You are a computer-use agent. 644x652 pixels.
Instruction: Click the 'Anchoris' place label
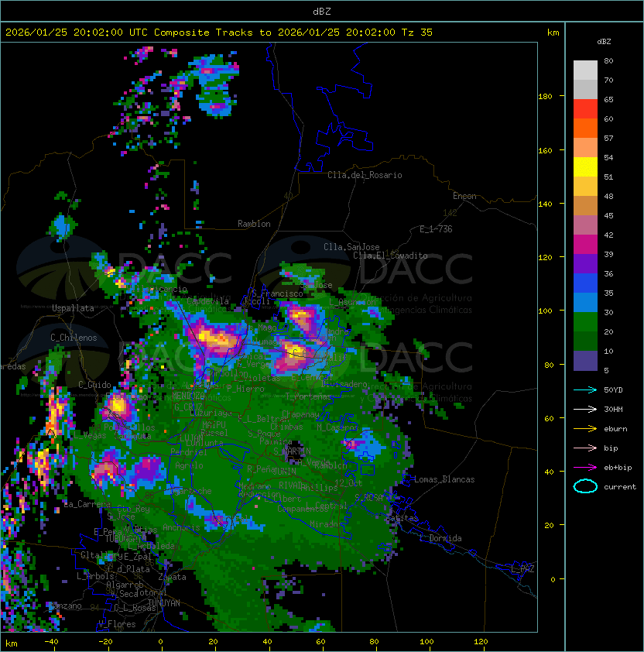point(181,527)
